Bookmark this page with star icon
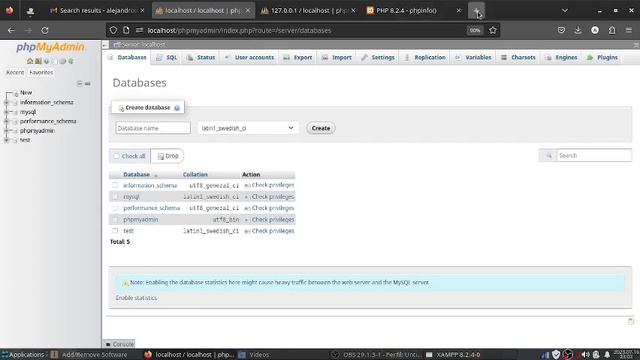The image size is (640, 360). (493, 30)
